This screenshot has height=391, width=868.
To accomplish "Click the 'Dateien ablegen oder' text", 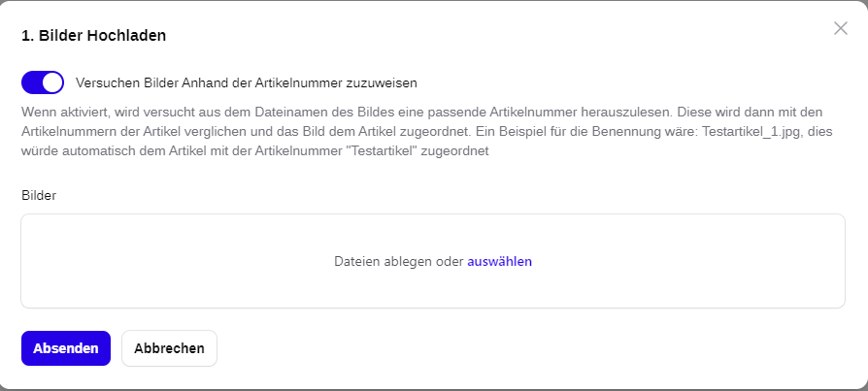I will coord(399,261).
